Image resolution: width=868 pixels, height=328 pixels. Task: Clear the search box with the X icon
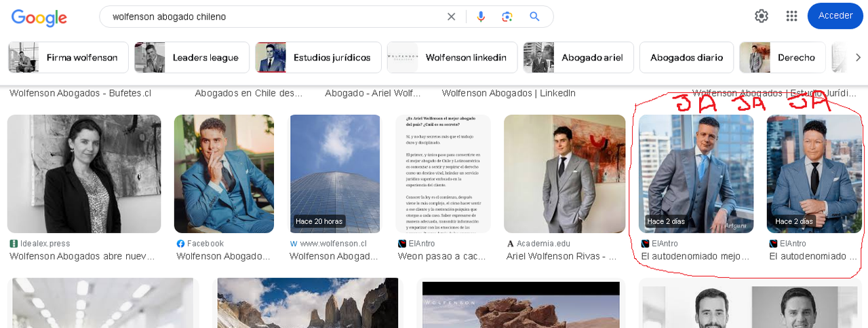click(451, 16)
